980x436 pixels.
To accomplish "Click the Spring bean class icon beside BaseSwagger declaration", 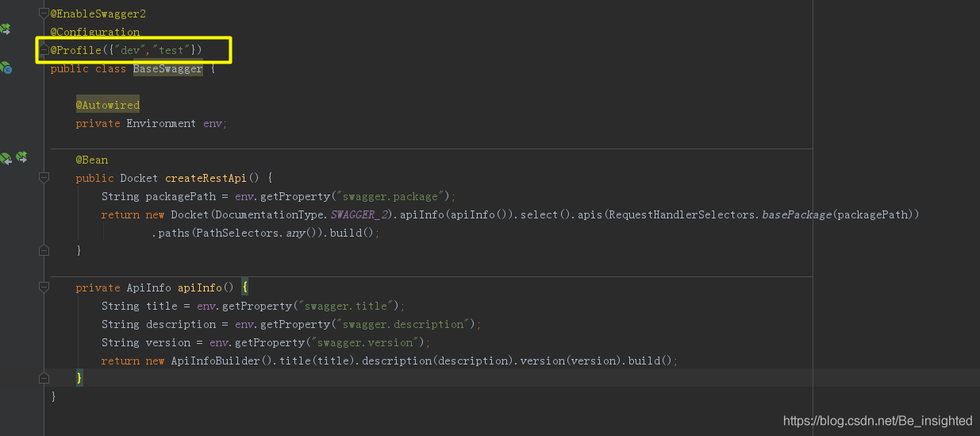I will click(x=6, y=68).
